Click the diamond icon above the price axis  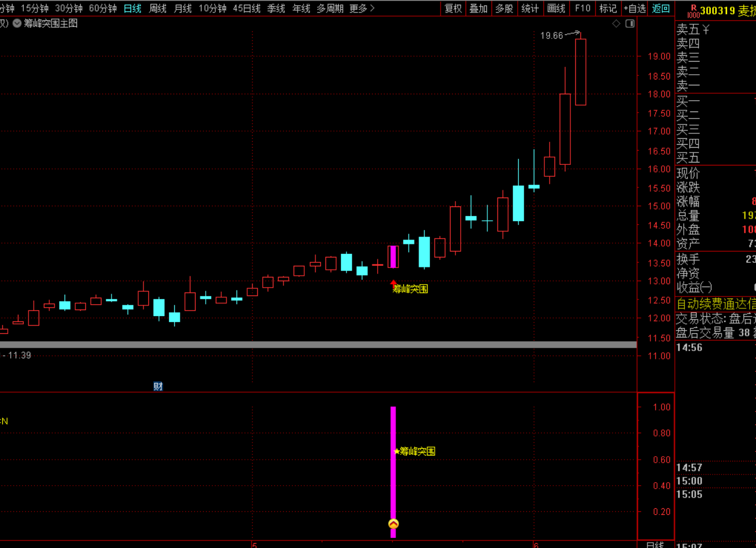point(616,24)
